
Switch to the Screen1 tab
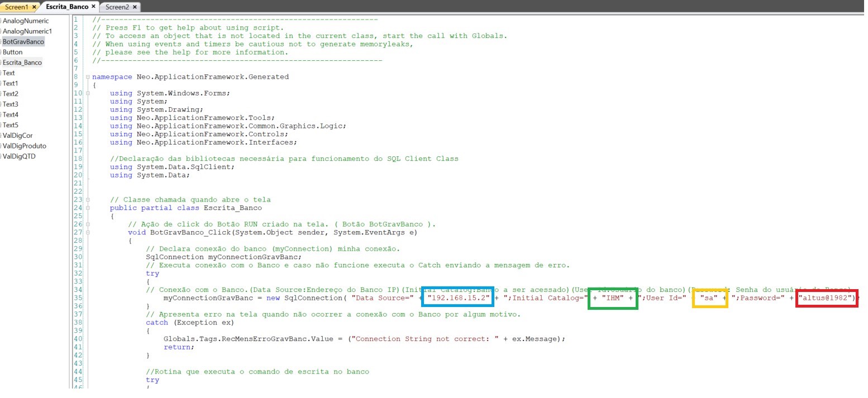[16, 7]
